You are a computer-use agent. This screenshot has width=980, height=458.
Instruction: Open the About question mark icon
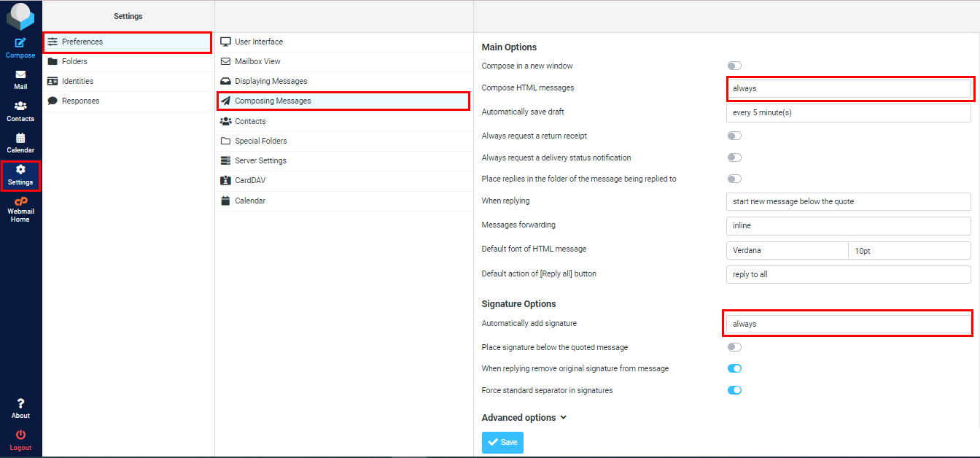pos(20,403)
